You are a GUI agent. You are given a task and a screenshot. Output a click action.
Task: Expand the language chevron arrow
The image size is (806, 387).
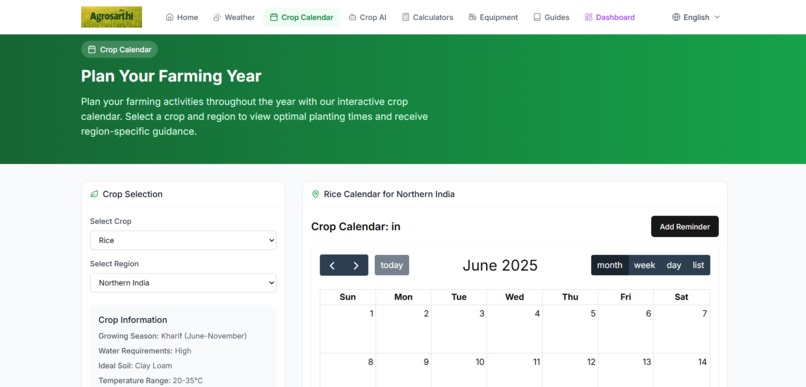coord(717,17)
